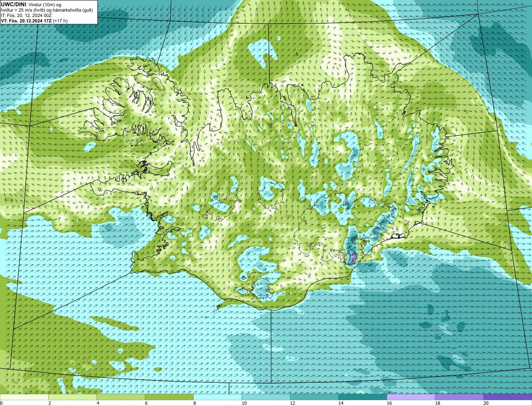Click the dark teal 14–16 scale swatch
532x406 pixels.
point(362,397)
